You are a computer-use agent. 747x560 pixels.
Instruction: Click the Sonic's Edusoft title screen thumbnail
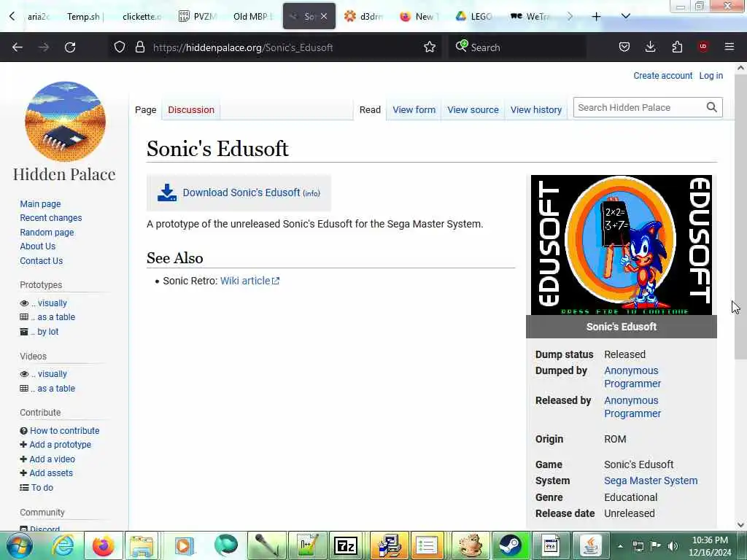[x=622, y=245]
